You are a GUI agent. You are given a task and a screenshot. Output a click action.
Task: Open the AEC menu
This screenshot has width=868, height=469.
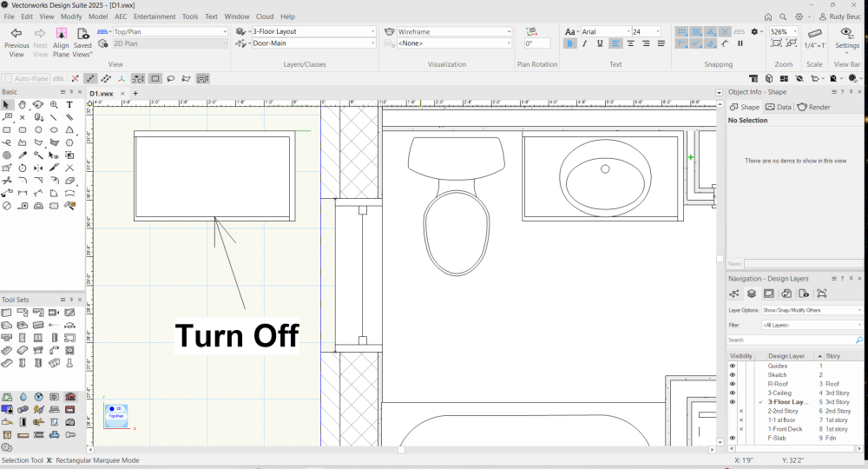[120, 17]
